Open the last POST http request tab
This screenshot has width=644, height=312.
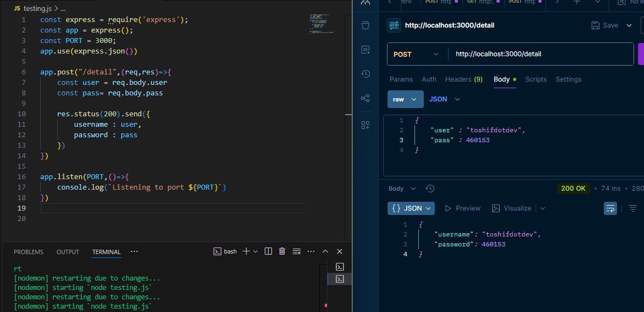coord(525,2)
